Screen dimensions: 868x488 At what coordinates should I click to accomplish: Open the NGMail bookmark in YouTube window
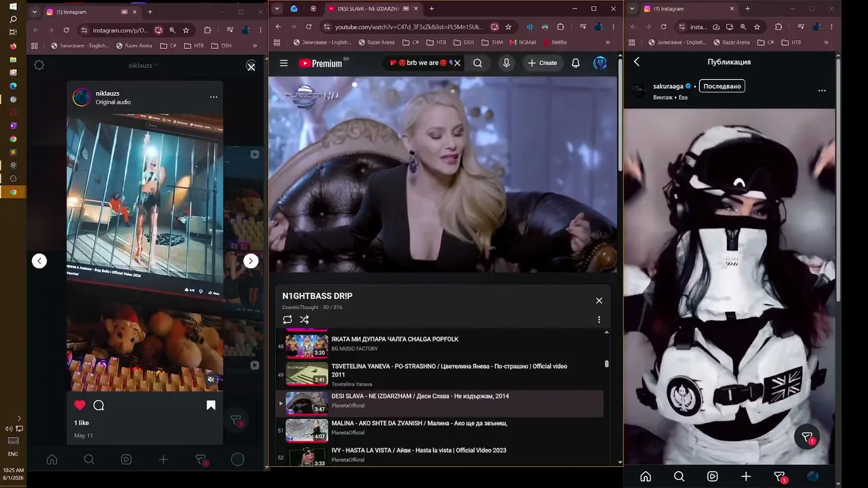(x=523, y=42)
